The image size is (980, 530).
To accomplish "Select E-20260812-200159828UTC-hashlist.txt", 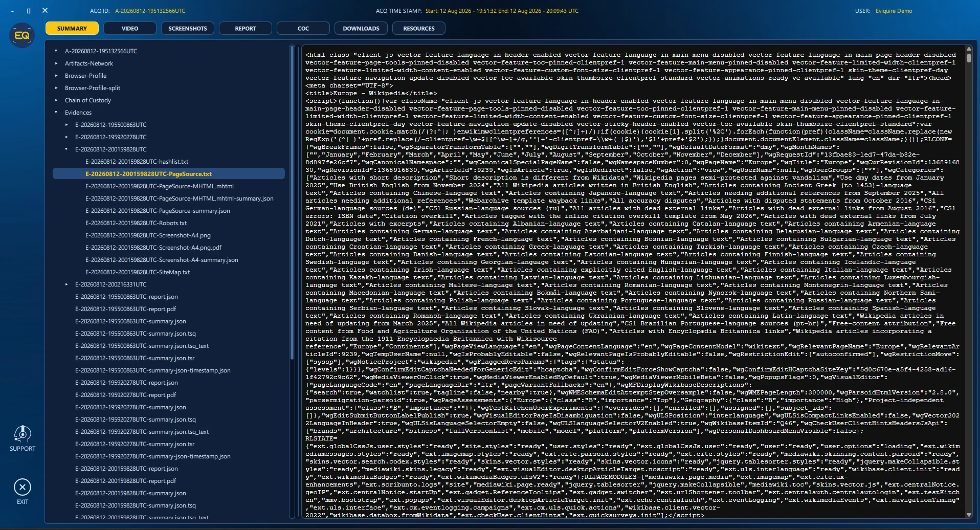I will point(137,162).
